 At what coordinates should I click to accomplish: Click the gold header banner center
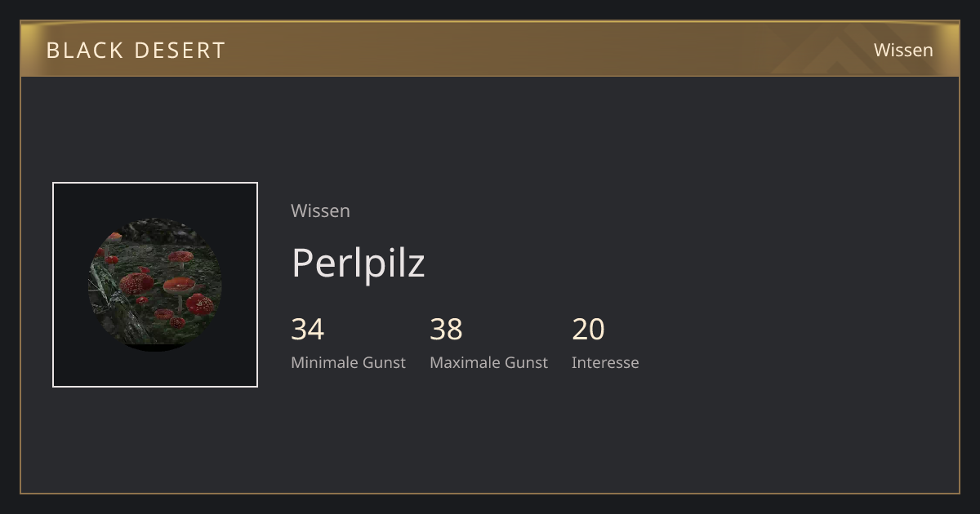(x=490, y=50)
